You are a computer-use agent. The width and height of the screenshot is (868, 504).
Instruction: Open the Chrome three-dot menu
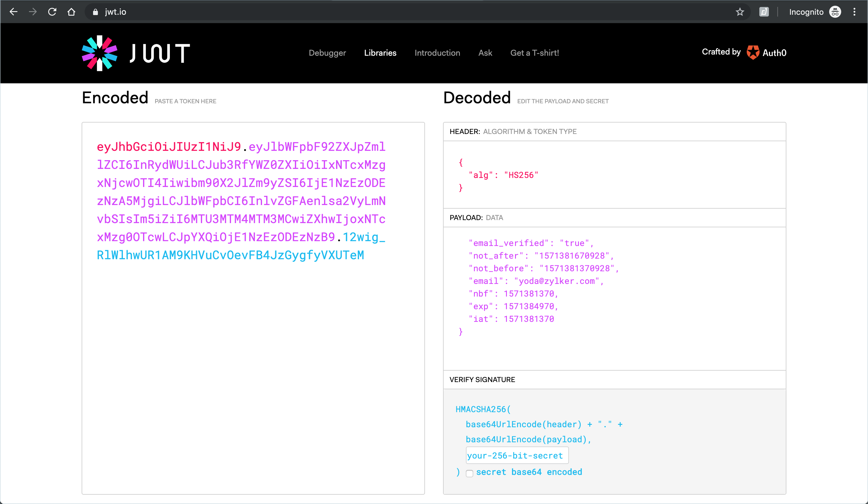pos(854,12)
